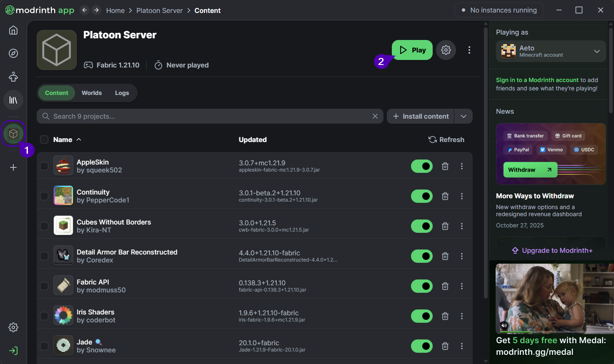Image resolution: width=614 pixels, height=364 pixels.
Task: Click the plus icon to create instance
Action: click(x=13, y=167)
